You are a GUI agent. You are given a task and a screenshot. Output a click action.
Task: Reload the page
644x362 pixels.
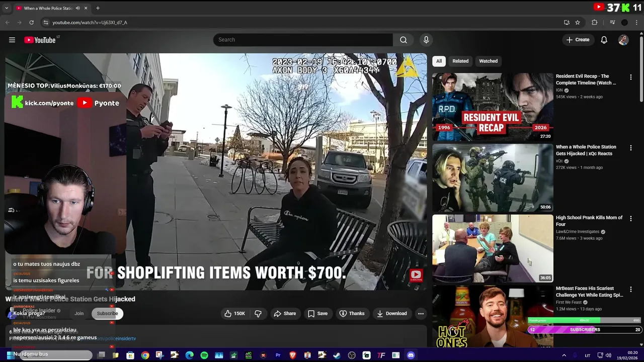pyautogui.click(x=31, y=22)
